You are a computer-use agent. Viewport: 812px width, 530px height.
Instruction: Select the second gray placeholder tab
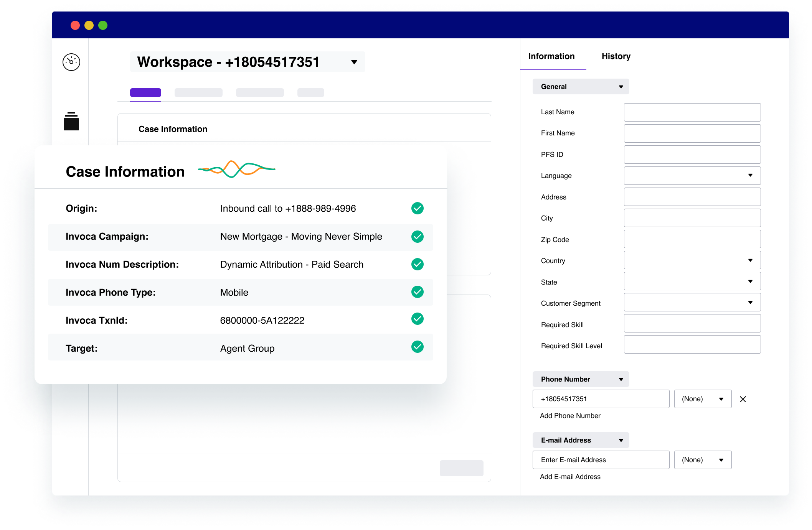(198, 92)
